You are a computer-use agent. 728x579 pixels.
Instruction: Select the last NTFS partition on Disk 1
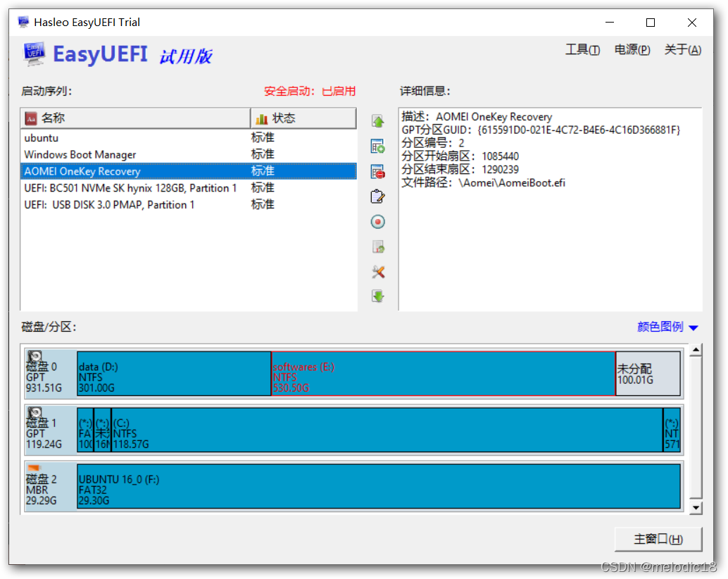[672, 430]
